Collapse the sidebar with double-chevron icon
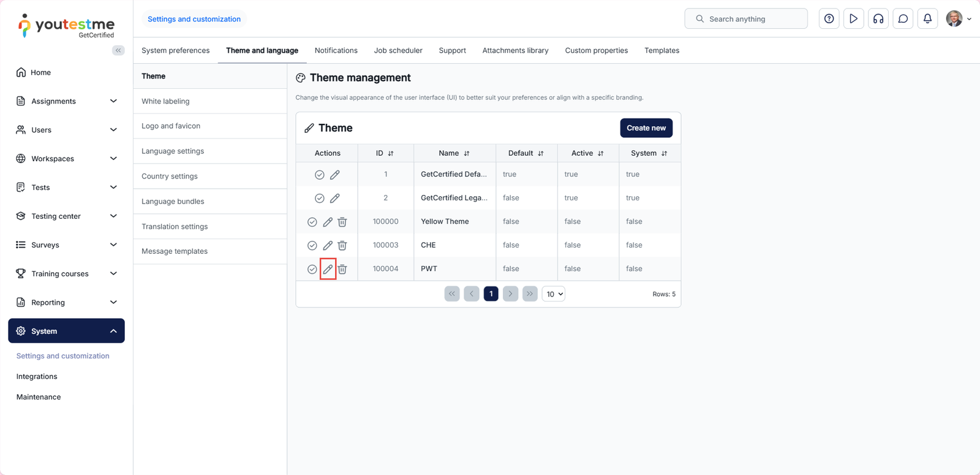This screenshot has height=475, width=980. click(x=118, y=50)
